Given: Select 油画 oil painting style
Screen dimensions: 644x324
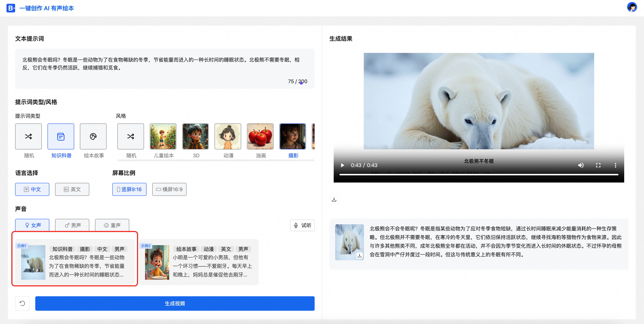Looking at the screenshot, I should pyautogui.click(x=260, y=136).
